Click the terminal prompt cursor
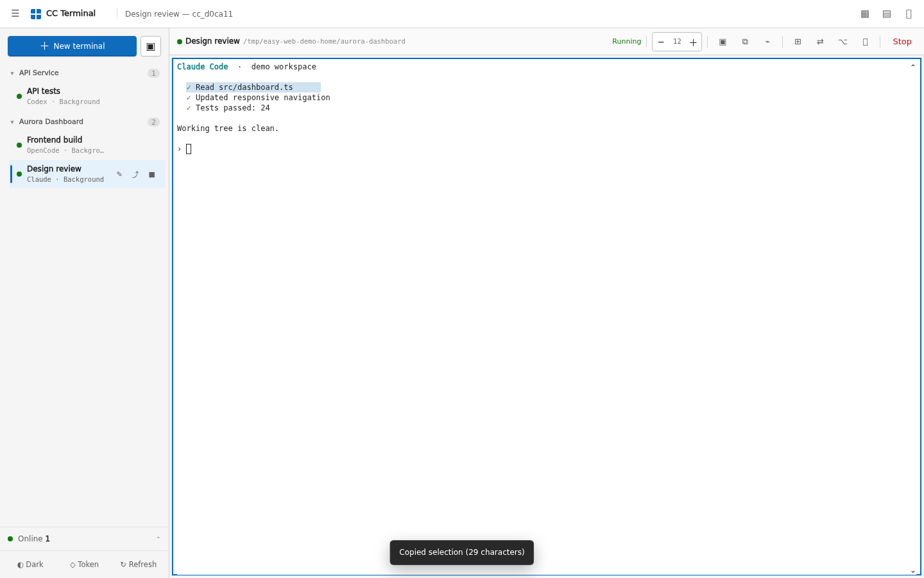Viewport: 924px width, 578px height. tap(189, 149)
